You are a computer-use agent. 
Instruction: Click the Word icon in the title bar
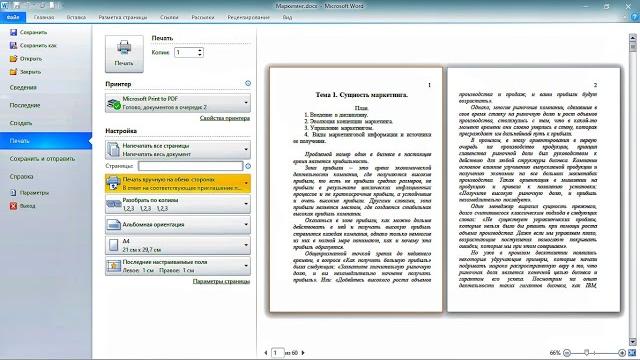coord(4,5)
